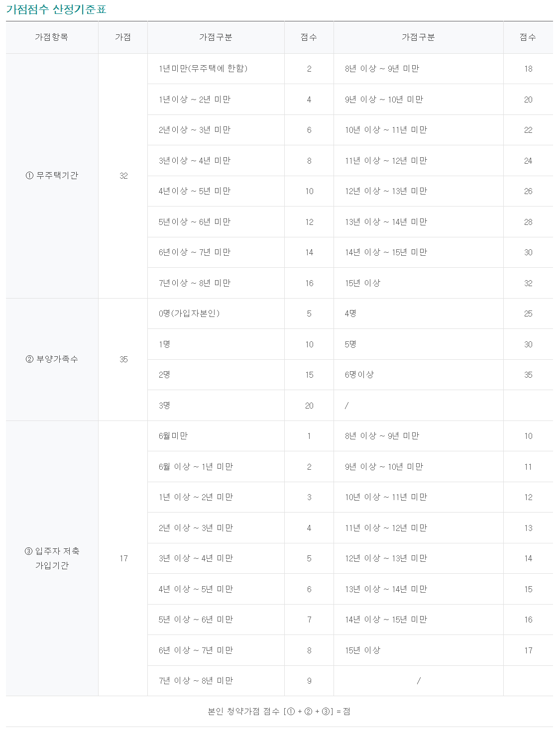Viewport: 560px width, 731px height.
Task: Click the 14년 이상 ~ 15년 미만 cell scoring 30
Action: [x=386, y=252]
